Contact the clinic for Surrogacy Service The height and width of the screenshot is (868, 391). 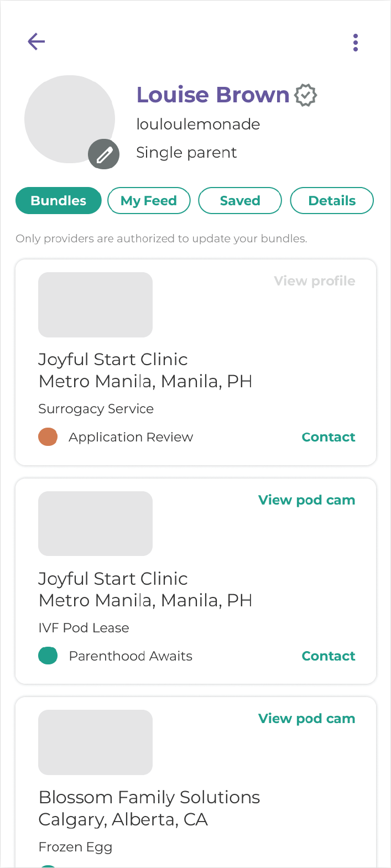coord(329,437)
